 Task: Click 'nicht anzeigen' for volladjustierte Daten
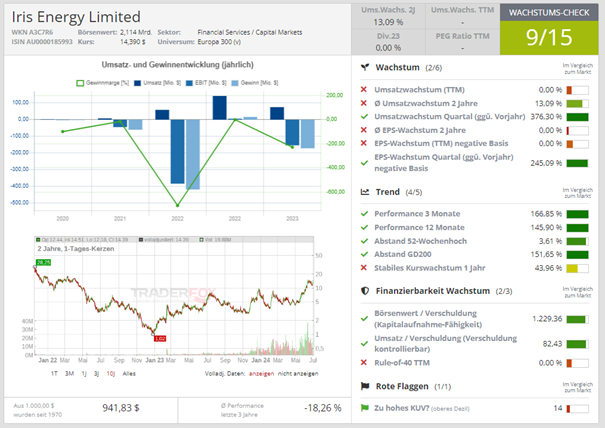coord(298,374)
